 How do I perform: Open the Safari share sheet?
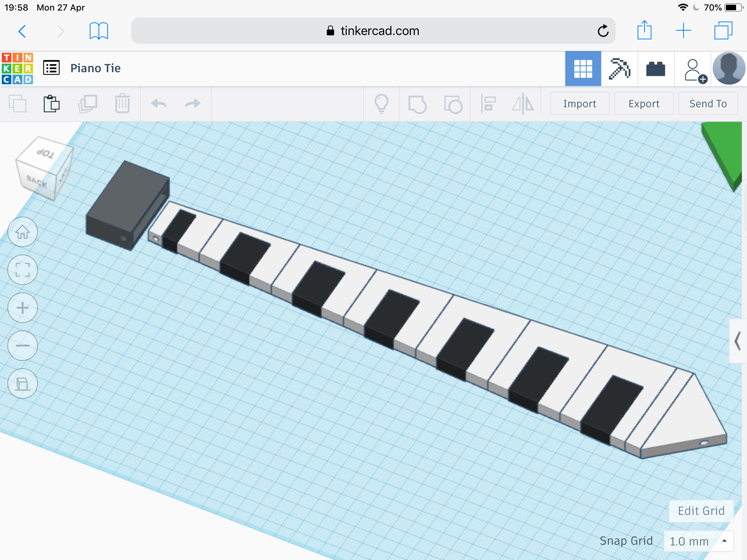click(645, 30)
